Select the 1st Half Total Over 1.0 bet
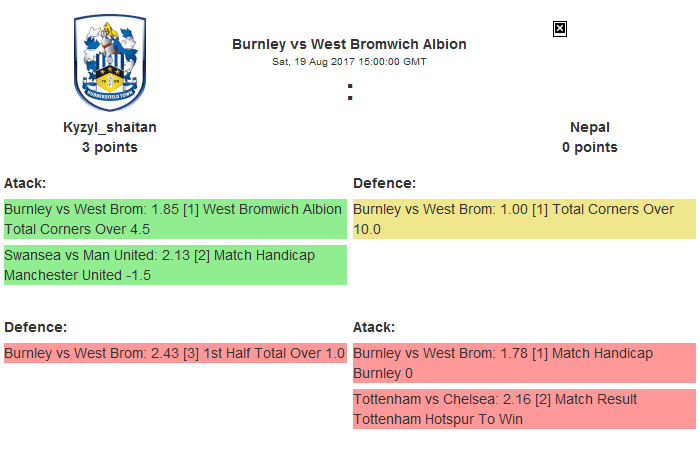Screen dimensions: 700x460 [x=174, y=353]
